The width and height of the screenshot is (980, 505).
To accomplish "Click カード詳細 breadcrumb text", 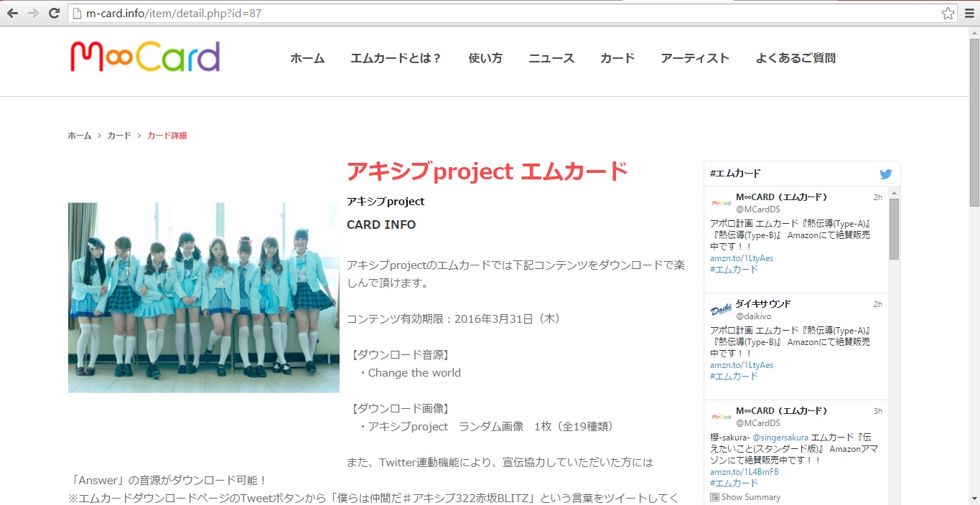I will [x=167, y=136].
